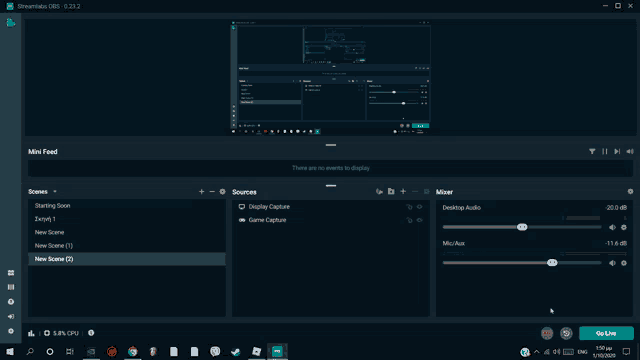
Task: Start recording with the REC button
Action: coord(547,333)
